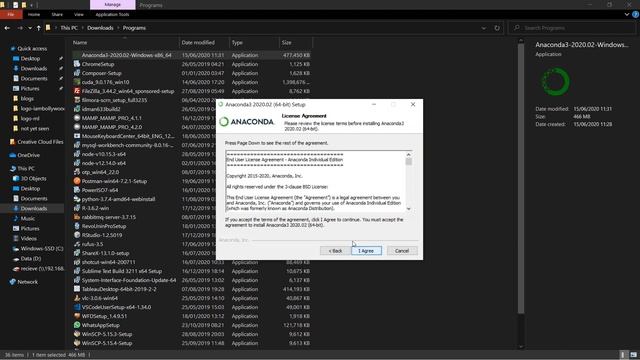Image resolution: width=640 pixels, height=360 pixels.
Task: Open the Home ribbon tab
Action: [34, 14]
